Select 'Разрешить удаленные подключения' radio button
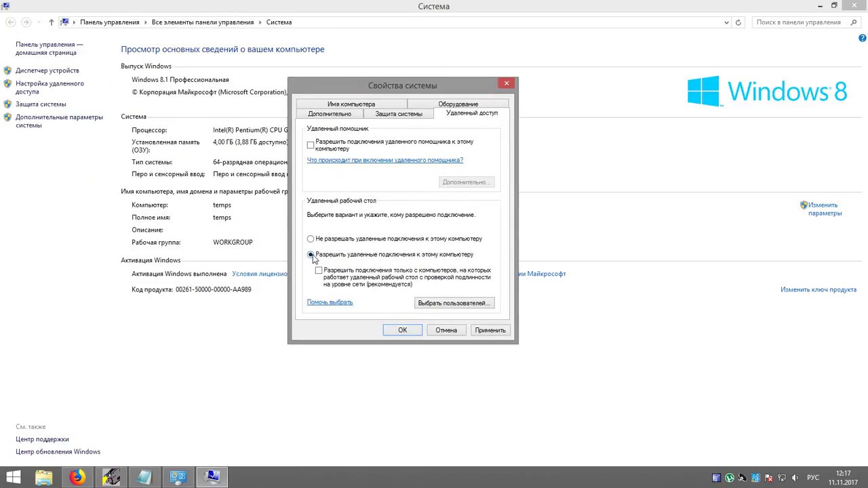The width and height of the screenshot is (868, 488). pyautogui.click(x=311, y=254)
